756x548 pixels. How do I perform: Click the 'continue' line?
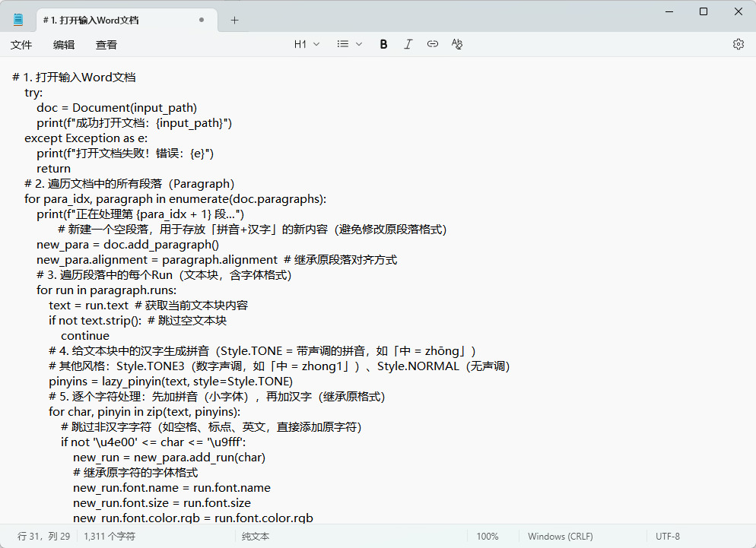pyautogui.click(x=85, y=335)
